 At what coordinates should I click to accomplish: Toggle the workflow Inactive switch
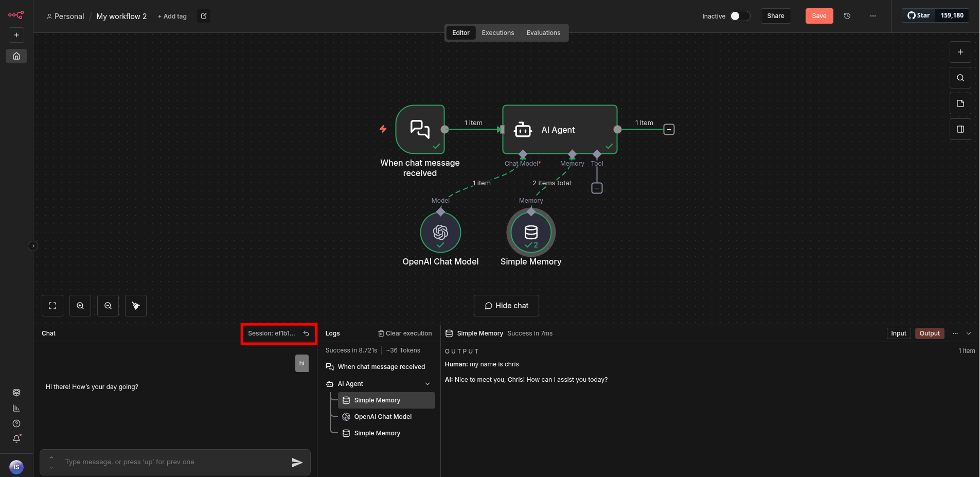click(x=740, y=16)
